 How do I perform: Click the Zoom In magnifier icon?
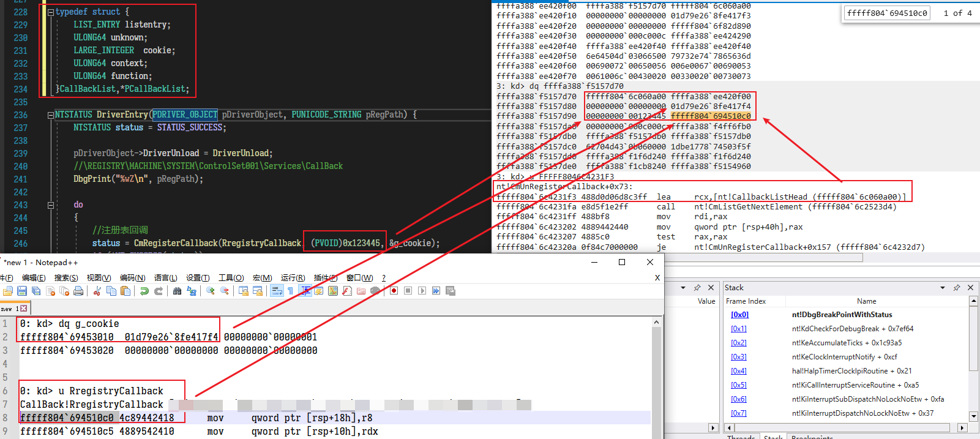210,291
